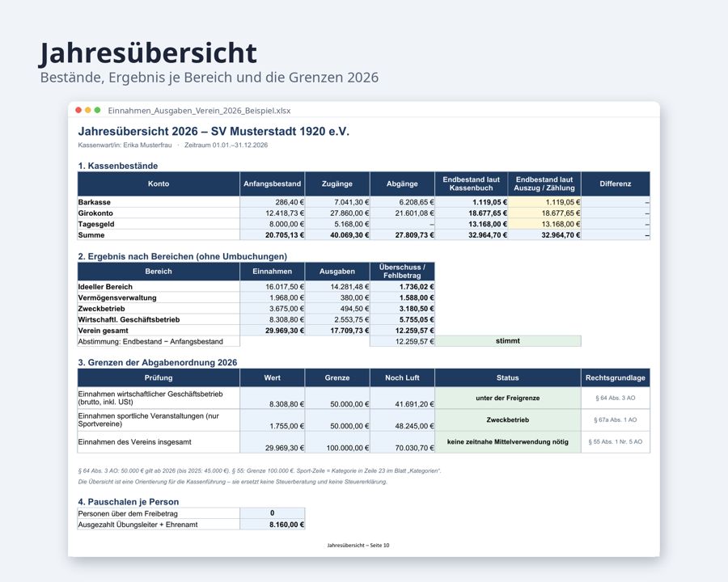Click Barkasse Anfangsbestand cell 286,40 €
The image size is (728, 582).
(x=272, y=202)
